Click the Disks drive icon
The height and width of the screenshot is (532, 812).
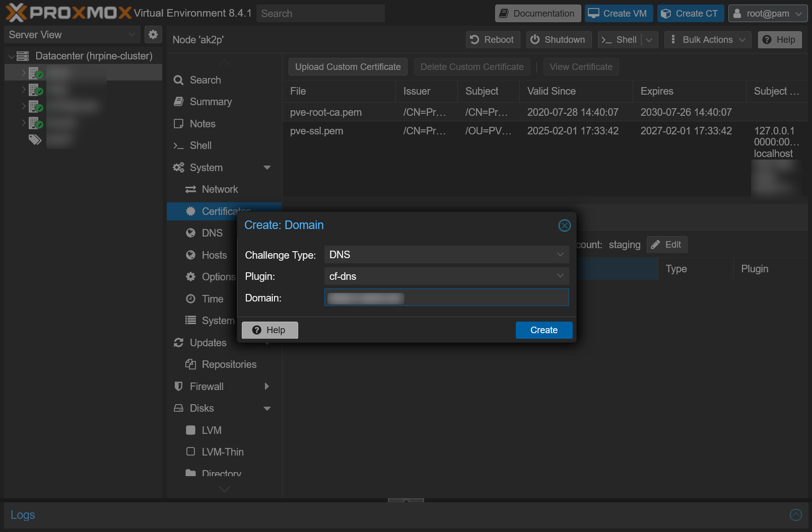[x=178, y=408]
